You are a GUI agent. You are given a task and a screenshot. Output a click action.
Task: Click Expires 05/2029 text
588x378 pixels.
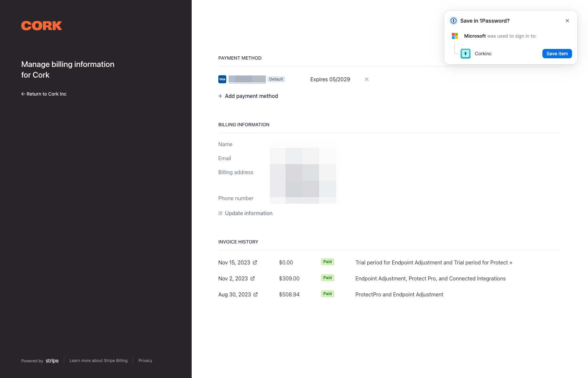[x=330, y=79]
